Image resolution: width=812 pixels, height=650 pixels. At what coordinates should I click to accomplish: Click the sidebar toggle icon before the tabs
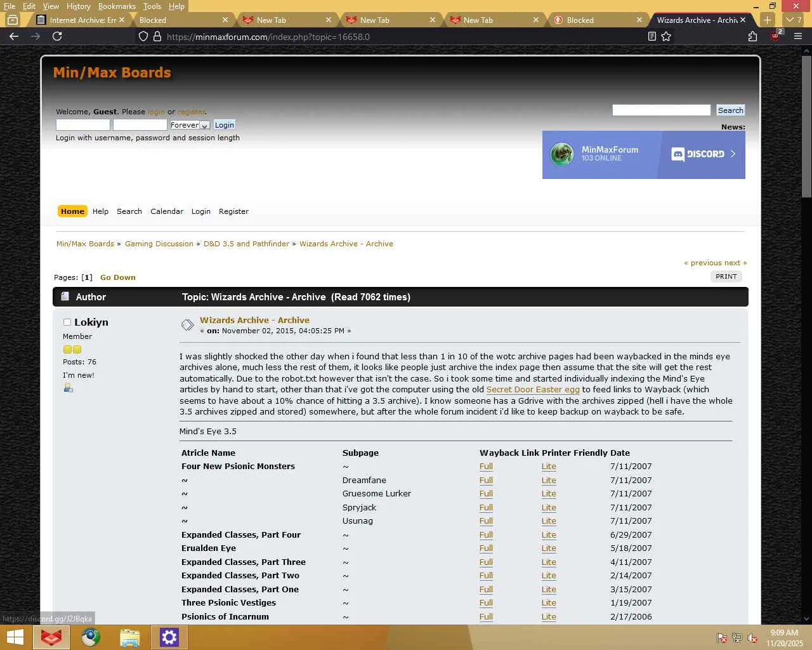point(13,20)
